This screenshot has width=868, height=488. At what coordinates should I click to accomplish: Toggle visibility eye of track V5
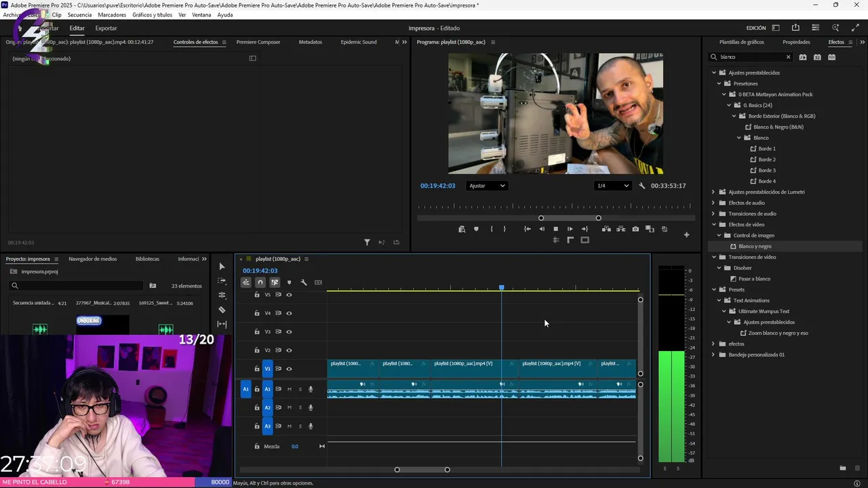coord(289,295)
